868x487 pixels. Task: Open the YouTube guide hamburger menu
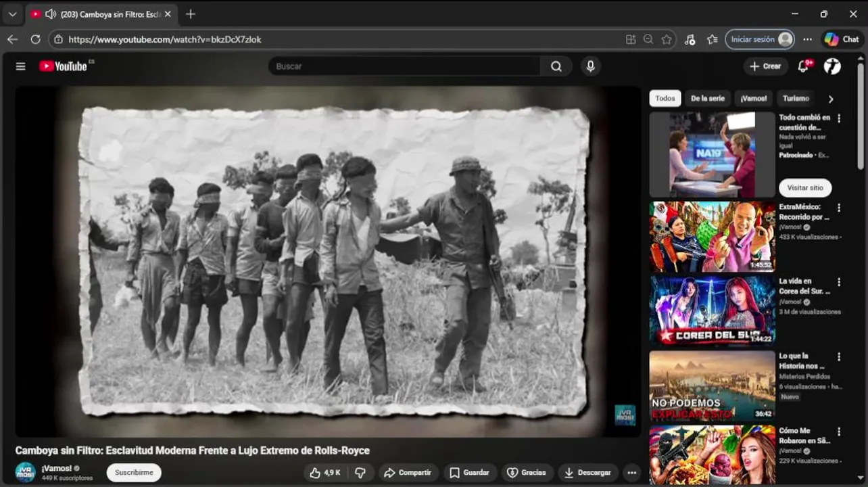(21, 66)
